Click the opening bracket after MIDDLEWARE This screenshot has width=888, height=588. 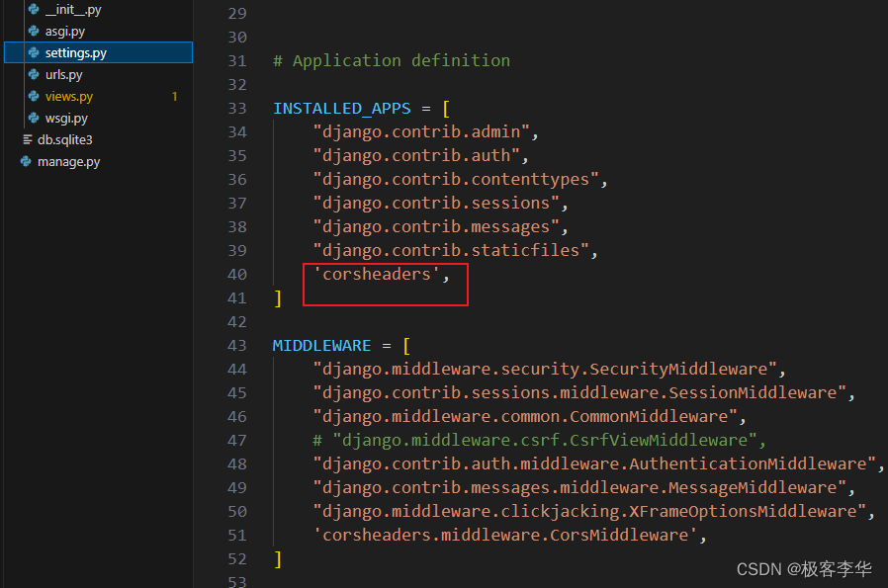(406, 345)
